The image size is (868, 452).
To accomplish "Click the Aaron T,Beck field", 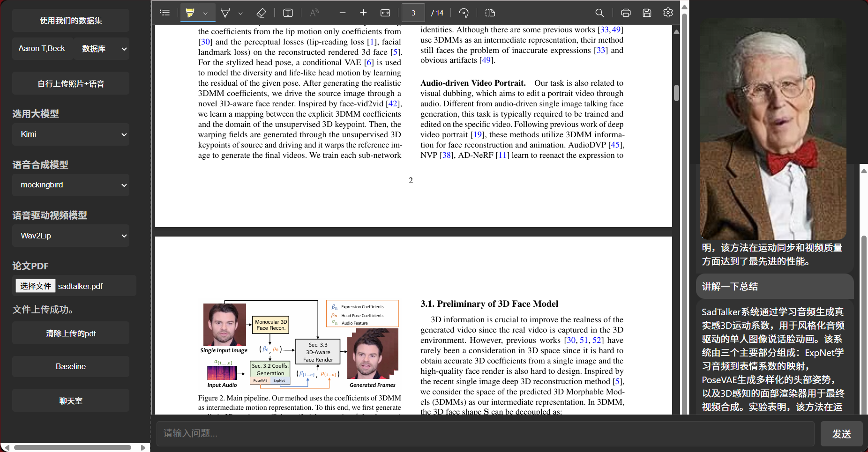I will click(42, 49).
